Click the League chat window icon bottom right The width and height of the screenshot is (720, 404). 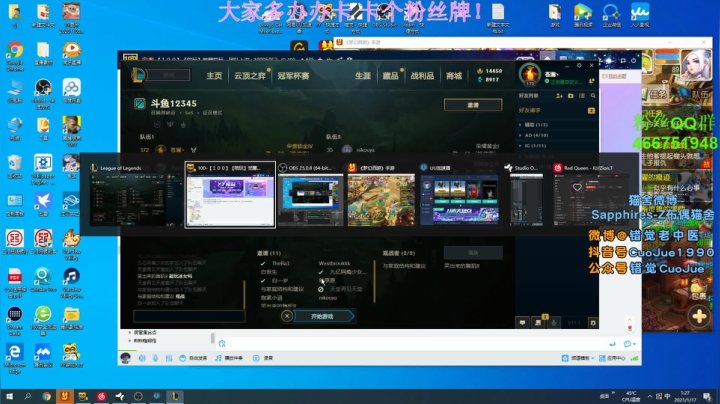pyautogui.click(x=523, y=323)
